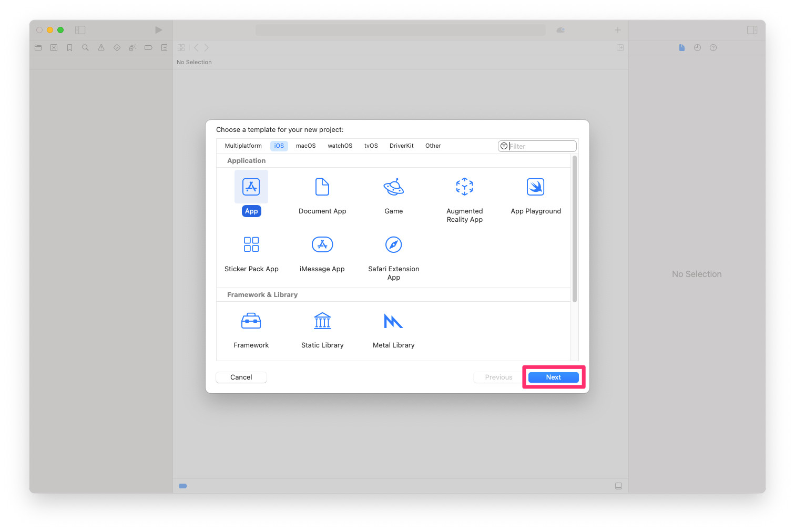
Task: Click the toolbar activity status field
Action: point(401,30)
